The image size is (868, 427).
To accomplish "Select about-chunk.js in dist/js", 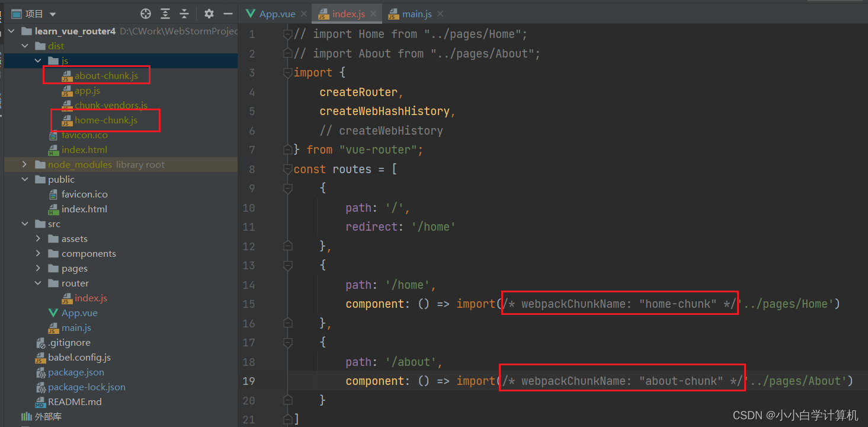I will click(x=106, y=75).
